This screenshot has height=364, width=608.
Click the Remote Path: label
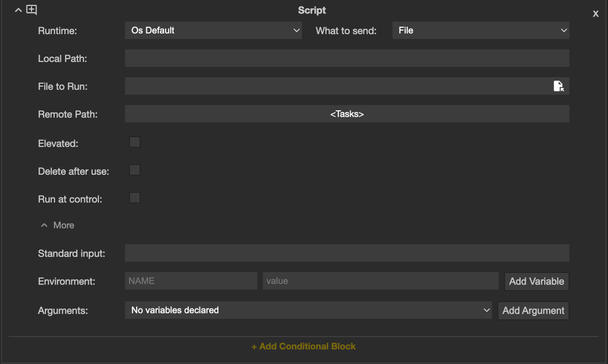click(68, 114)
